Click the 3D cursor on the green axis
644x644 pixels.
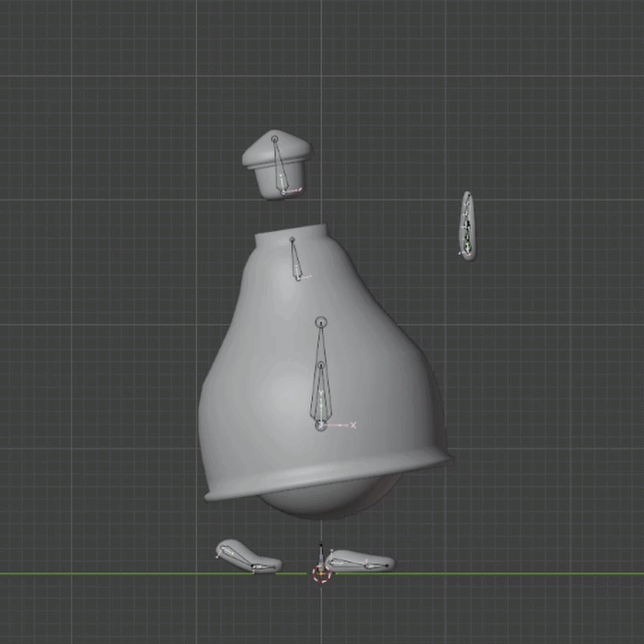click(x=322, y=574)
